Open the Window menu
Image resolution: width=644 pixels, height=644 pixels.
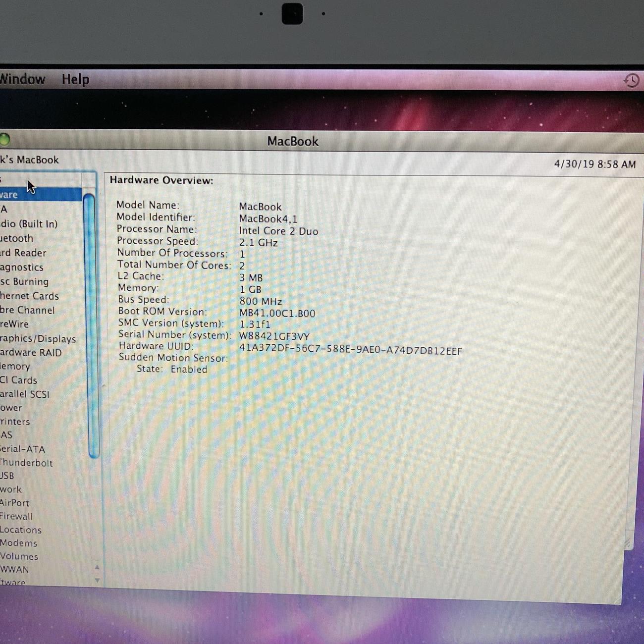(x=22, y=79)
